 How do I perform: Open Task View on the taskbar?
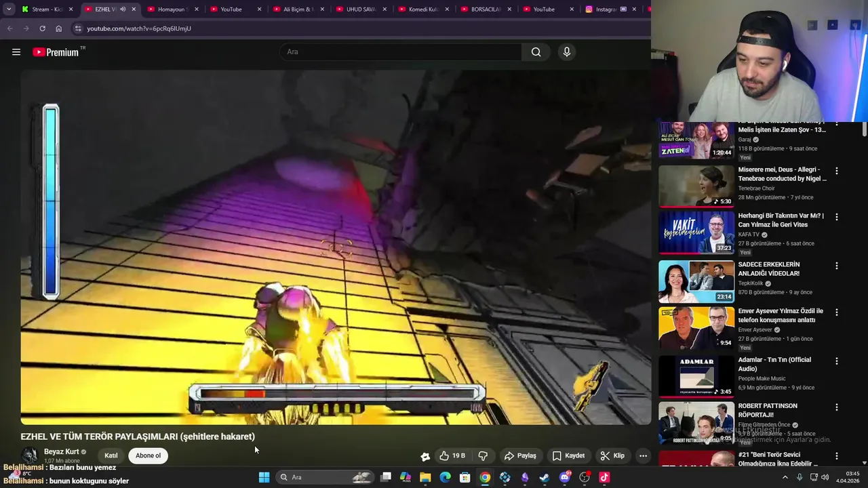coord(386,477)
